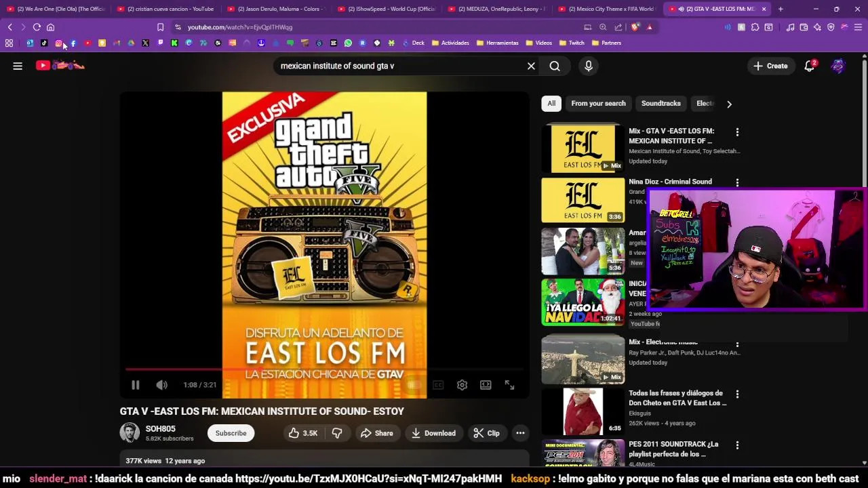This screenshot has width=868, height=488.
Task: Open the TikTok bookmark icon
Action: [x=44, y=43]
